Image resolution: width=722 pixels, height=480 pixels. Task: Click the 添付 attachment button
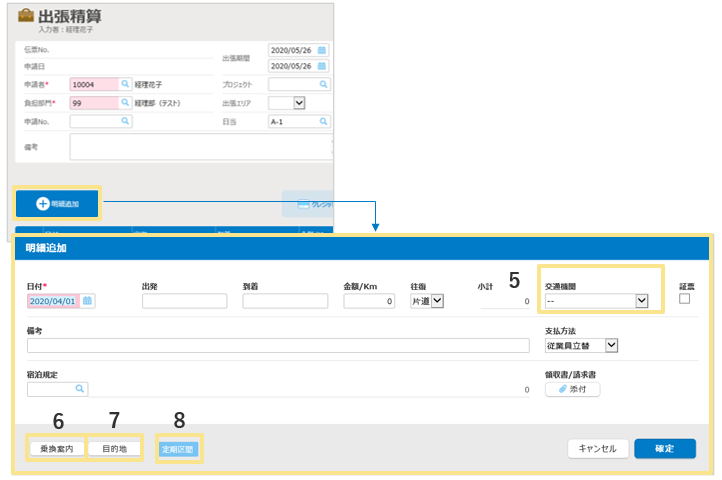(x=572, y=390)
